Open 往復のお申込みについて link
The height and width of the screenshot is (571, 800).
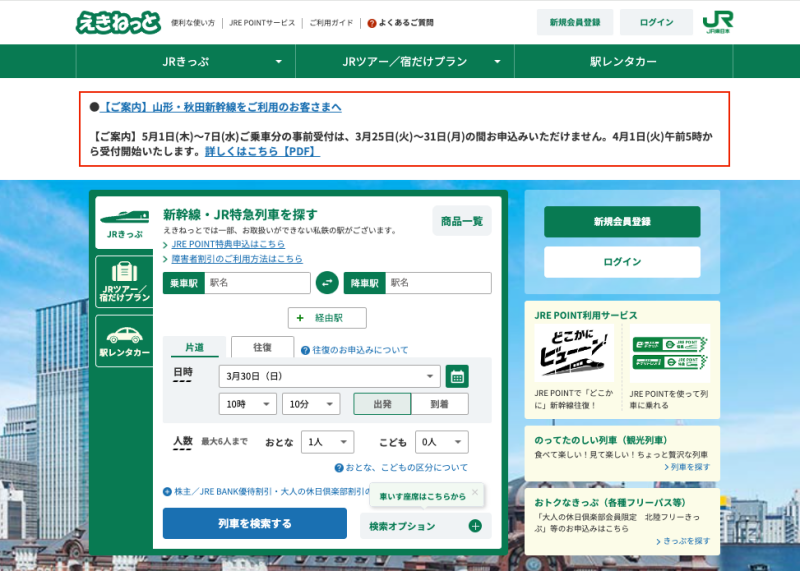[x=360, y=350]
